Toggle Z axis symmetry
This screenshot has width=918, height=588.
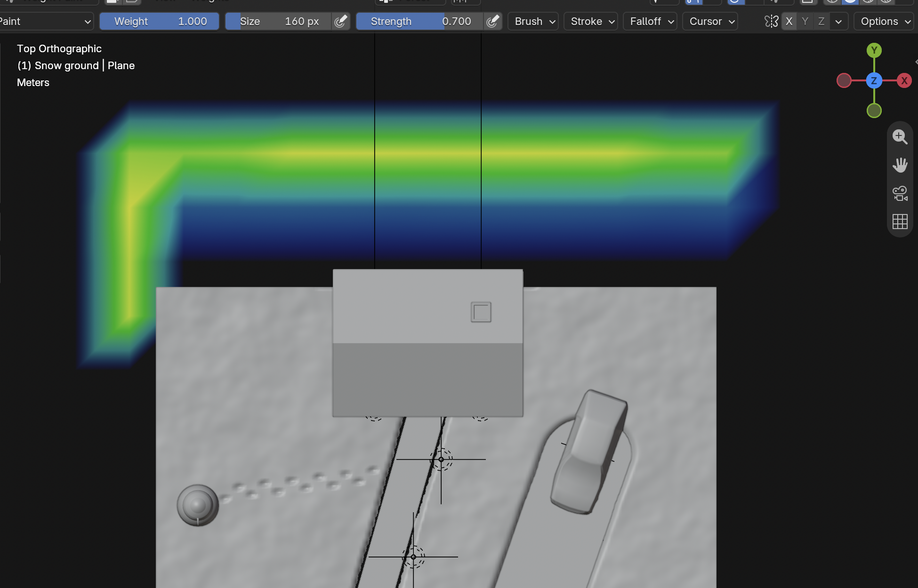click(821, 22)
